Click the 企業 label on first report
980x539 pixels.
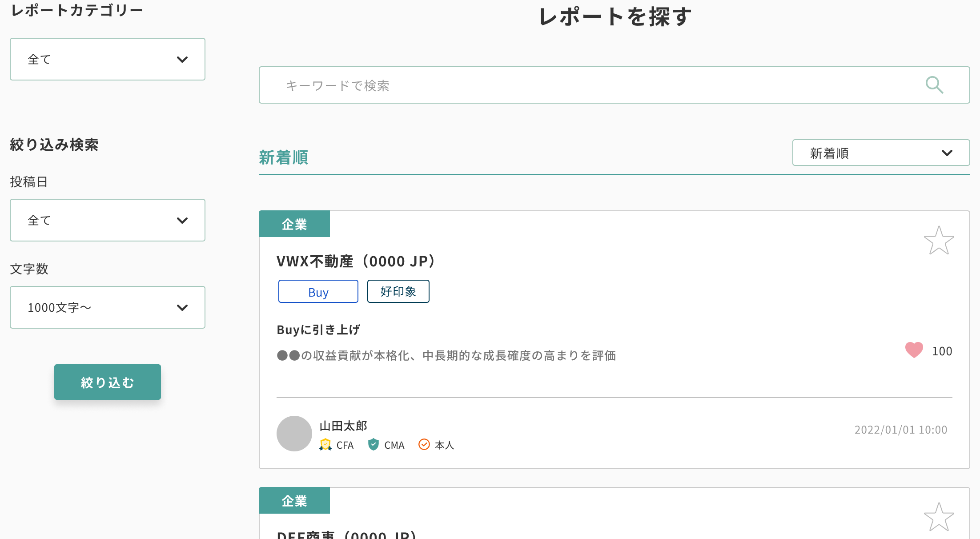point(294,224)
